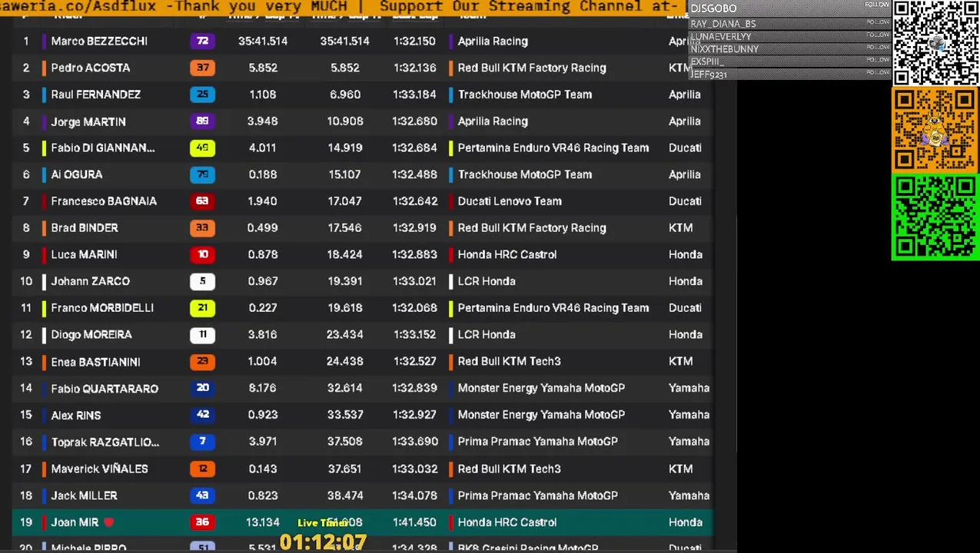Select highlighted rider Joan MIR
Screen dimensions: 980x553
[75, 522]
